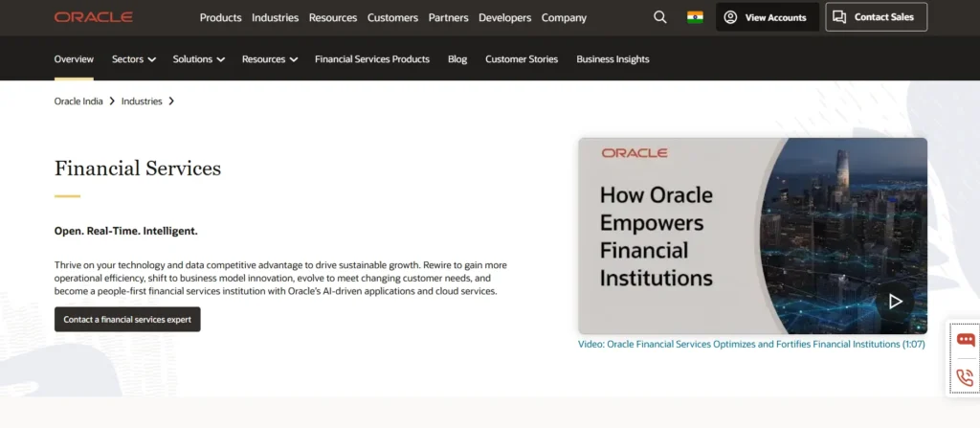980x428 pixels.
Task: Open Customer Stories tab
Action: (x=522, y=58)
